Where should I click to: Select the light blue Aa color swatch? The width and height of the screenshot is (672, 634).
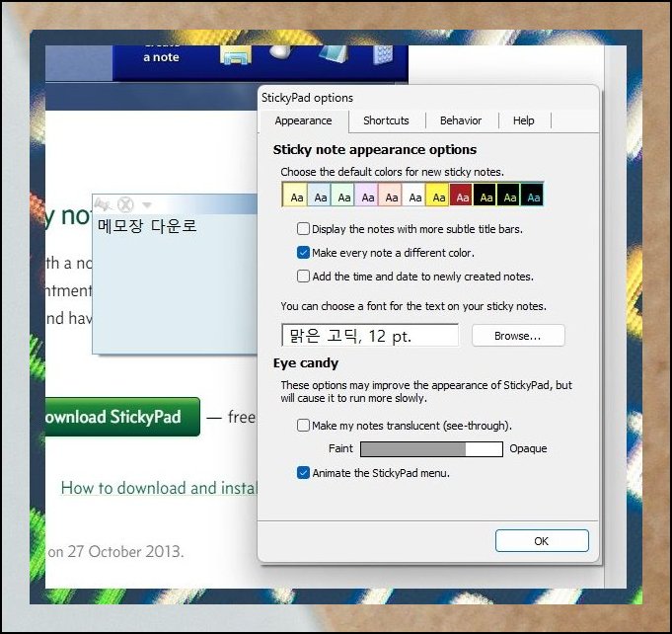(320, 196)
